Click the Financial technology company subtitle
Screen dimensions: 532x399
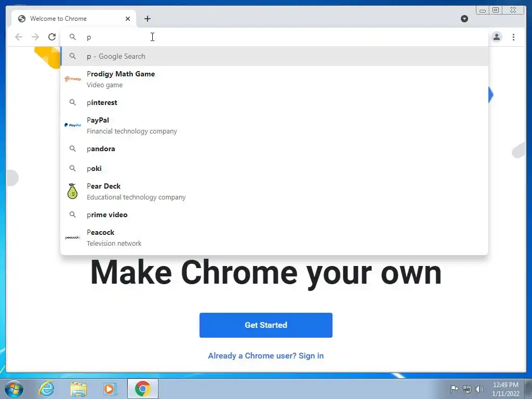(x=131, y=131)
